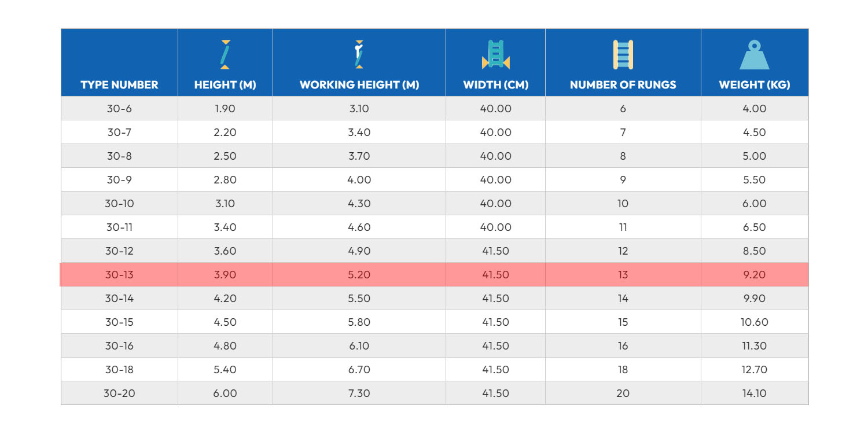The height and width of the screenshot is (434, 868).
Task: Select the 30-20 type number cell
Action: pyautogui.click(x=119, y=393)
